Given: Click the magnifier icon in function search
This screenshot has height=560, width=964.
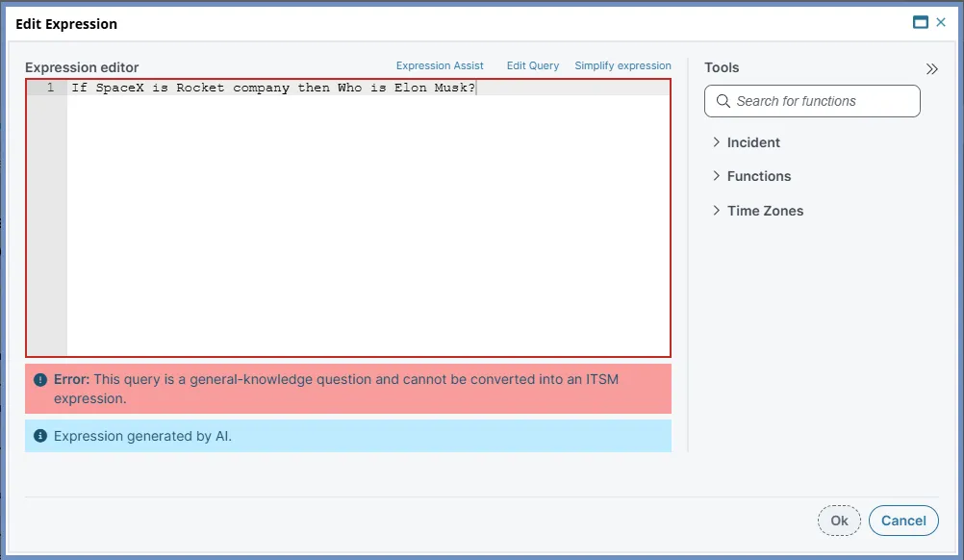Looking at the screenshot, I should point(723,101).
